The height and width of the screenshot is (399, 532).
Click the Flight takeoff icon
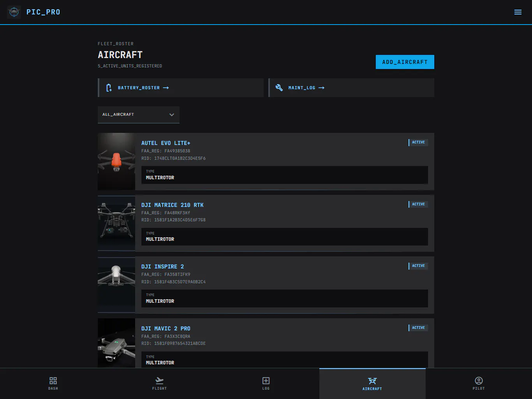coord(159,380)
